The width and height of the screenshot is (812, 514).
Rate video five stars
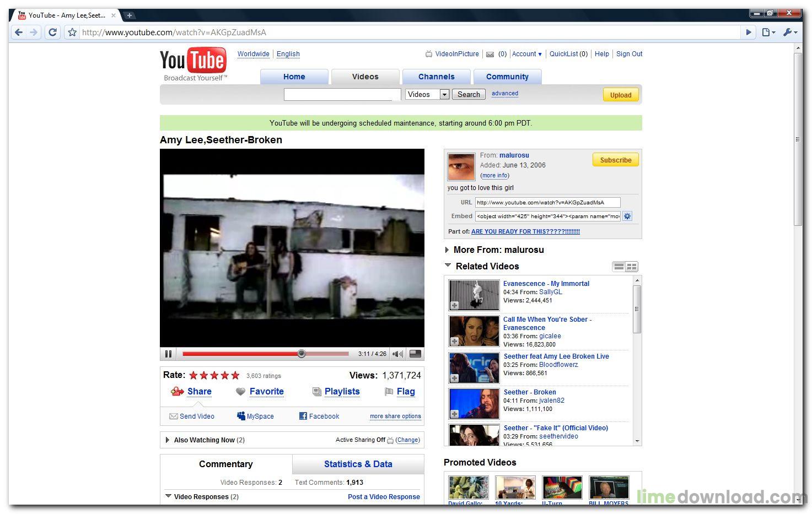[x=235, y=376]
